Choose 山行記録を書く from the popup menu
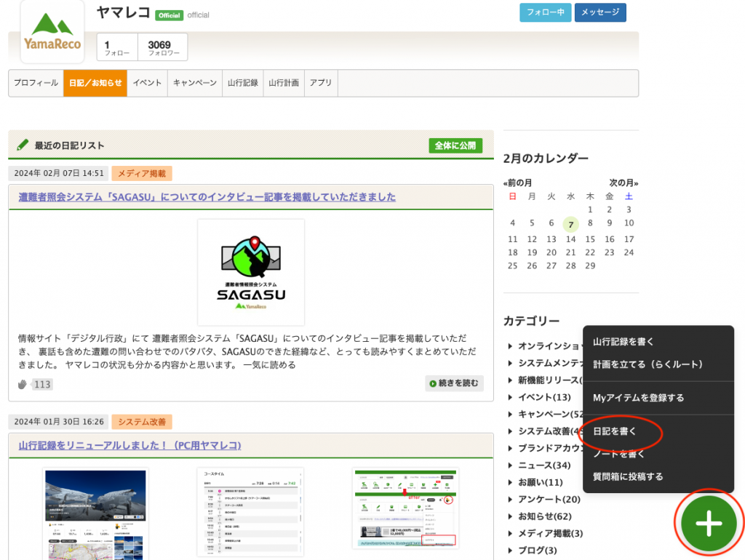Screen dimensions: 745x560 coord(624,342)
